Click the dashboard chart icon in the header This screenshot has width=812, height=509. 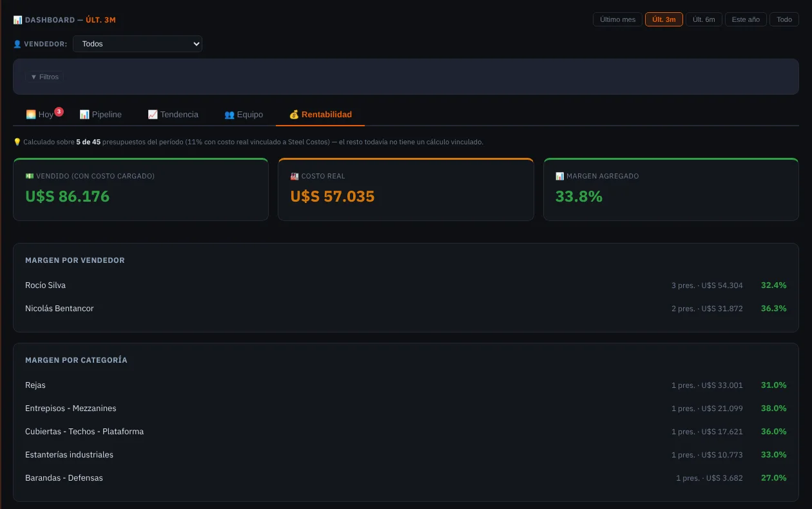click(x=17, y=20)
